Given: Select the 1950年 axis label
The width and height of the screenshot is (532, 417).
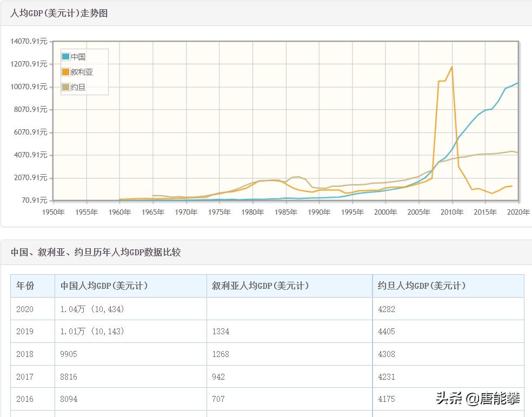Looking at the screenshot, I should point(53,213).
